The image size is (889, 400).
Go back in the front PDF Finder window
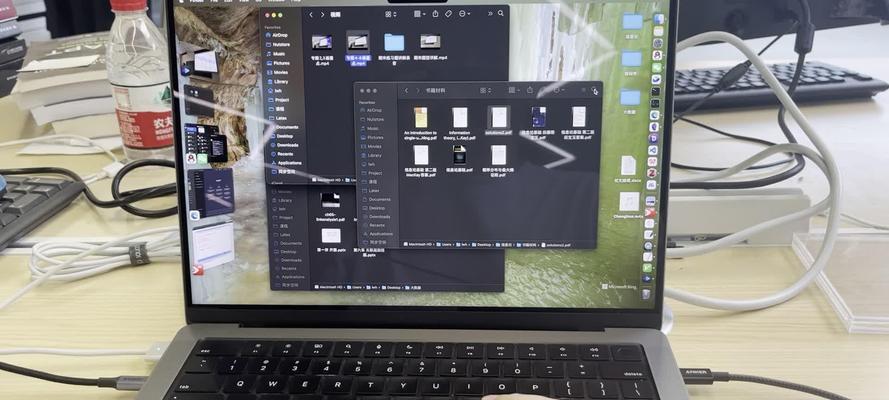point(406,91)
